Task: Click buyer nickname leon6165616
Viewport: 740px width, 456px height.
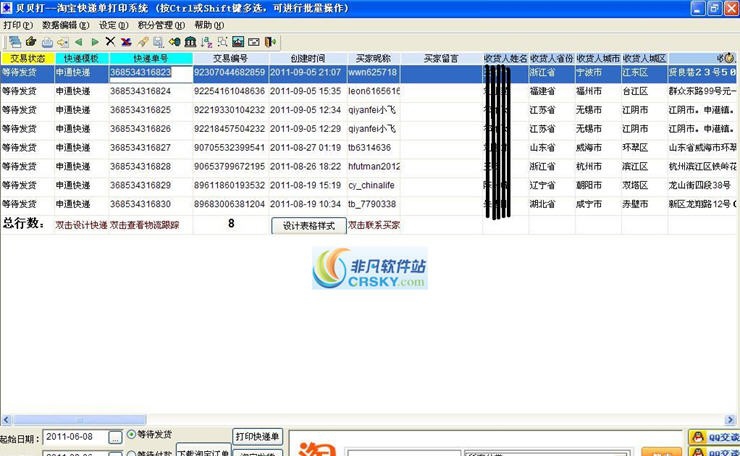Action: point(374,91)
